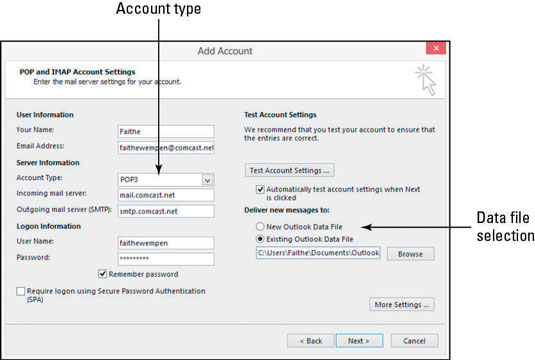Click the Test Account Settings button
The width and height of the screenshot is (535, 360).
click(x=289, y=170)
